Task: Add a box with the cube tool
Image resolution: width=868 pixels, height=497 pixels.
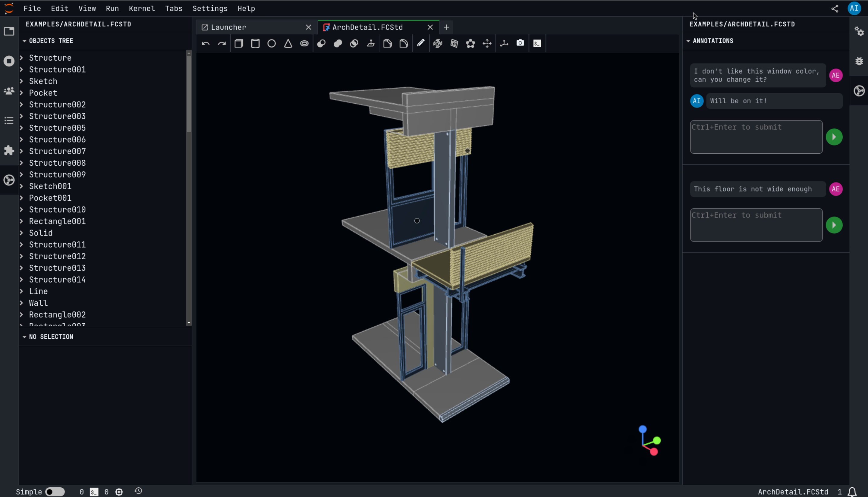Action: [x=239, y=43]
